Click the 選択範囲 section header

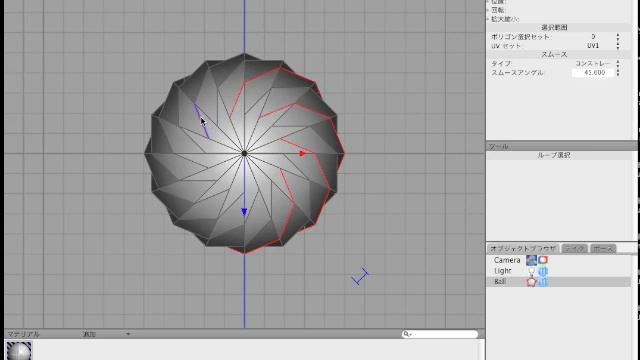(x=554, y=28)
